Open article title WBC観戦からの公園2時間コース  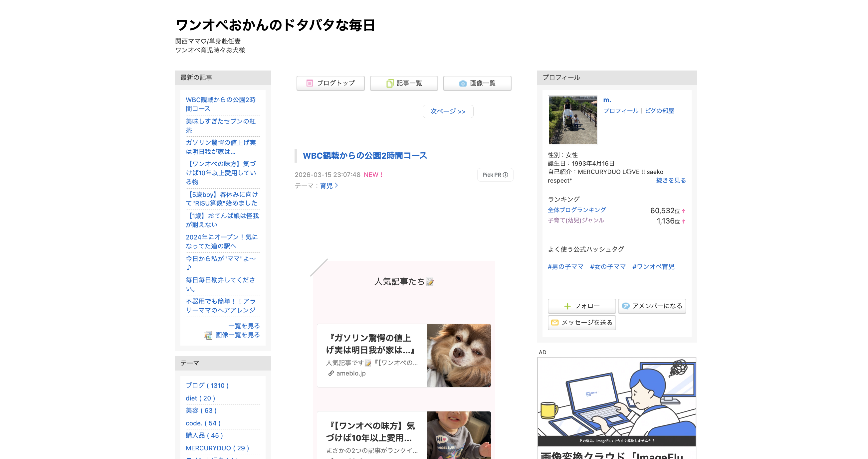[364, 156]
